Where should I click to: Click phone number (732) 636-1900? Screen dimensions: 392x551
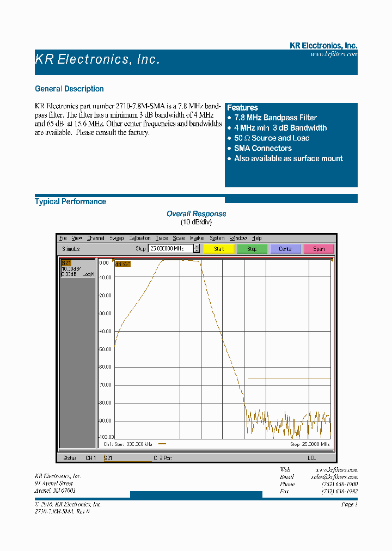tap(339, 484)
